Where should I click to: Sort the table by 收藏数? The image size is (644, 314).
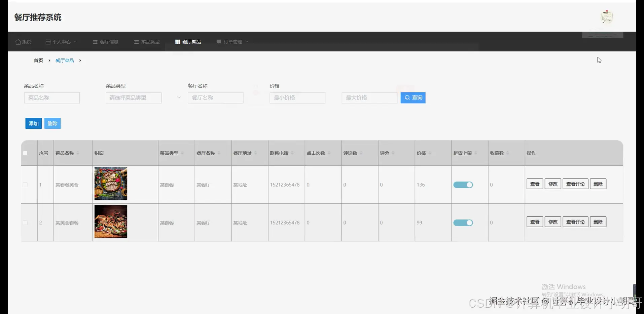click(508, 153)
